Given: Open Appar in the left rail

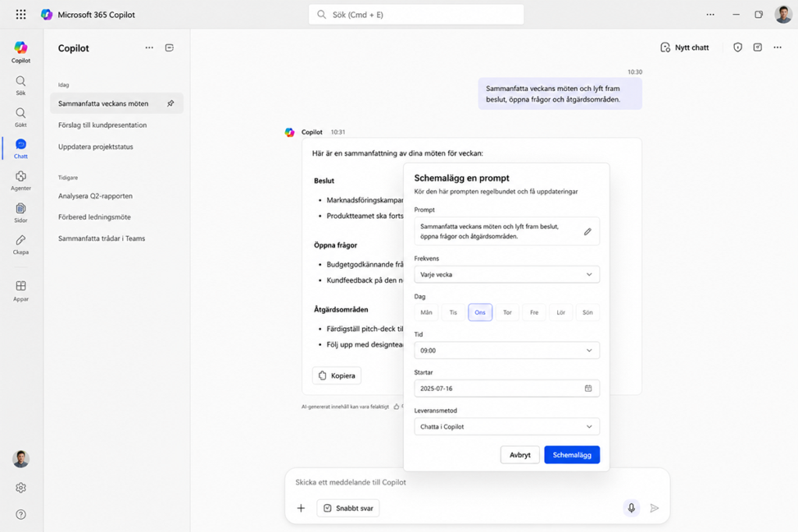Looking at the screenshot, I should click(x=21, y=291).
